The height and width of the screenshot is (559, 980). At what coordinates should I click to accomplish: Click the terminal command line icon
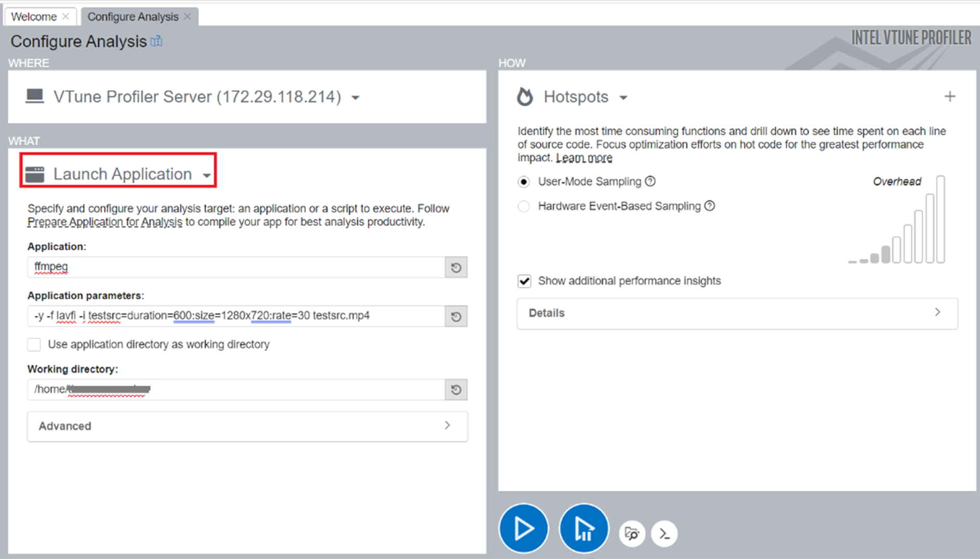tap(664, 534)
